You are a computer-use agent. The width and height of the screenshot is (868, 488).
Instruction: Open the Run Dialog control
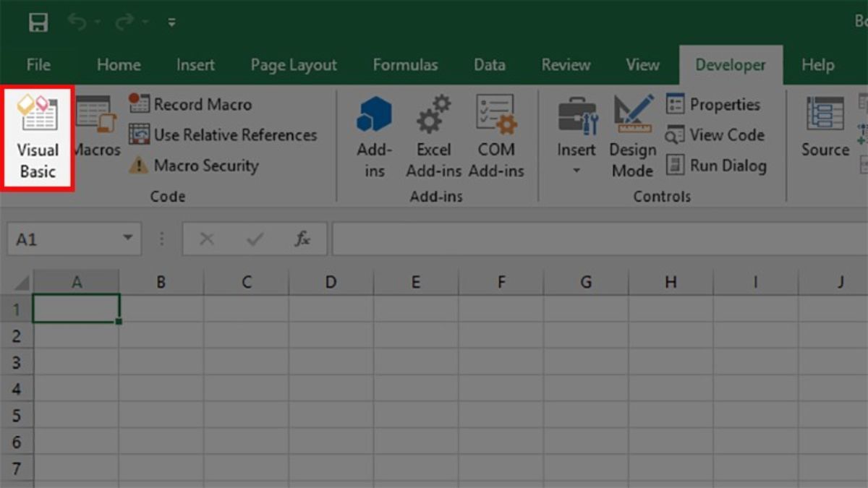tap(718, 166)
